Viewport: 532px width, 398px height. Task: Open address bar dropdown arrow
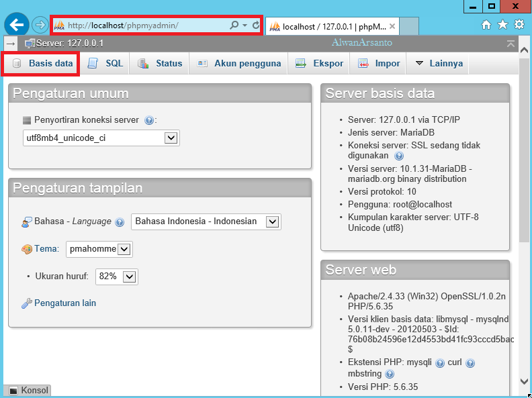(x=245, y=25)
